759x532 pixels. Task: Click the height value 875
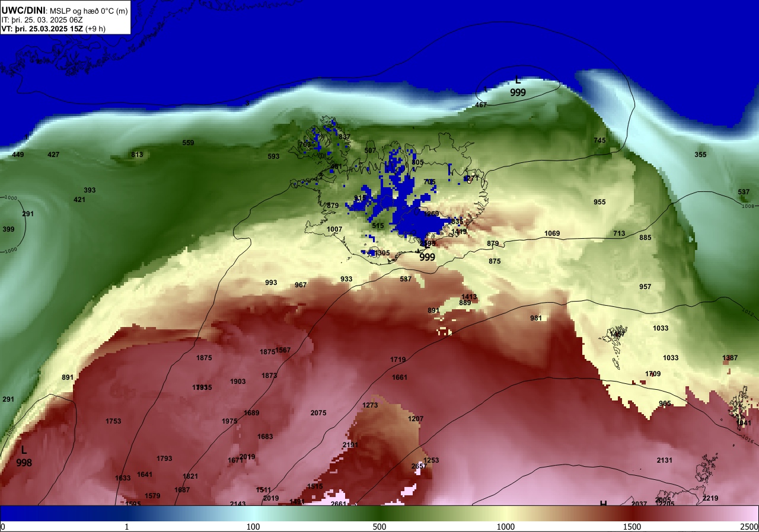point(495,261)
